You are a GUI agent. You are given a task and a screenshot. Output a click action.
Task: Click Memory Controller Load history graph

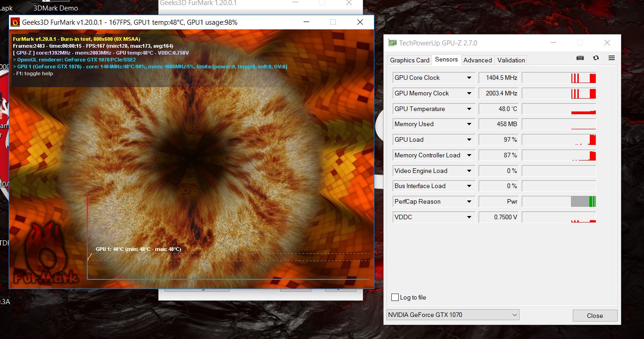click(559, 156)
